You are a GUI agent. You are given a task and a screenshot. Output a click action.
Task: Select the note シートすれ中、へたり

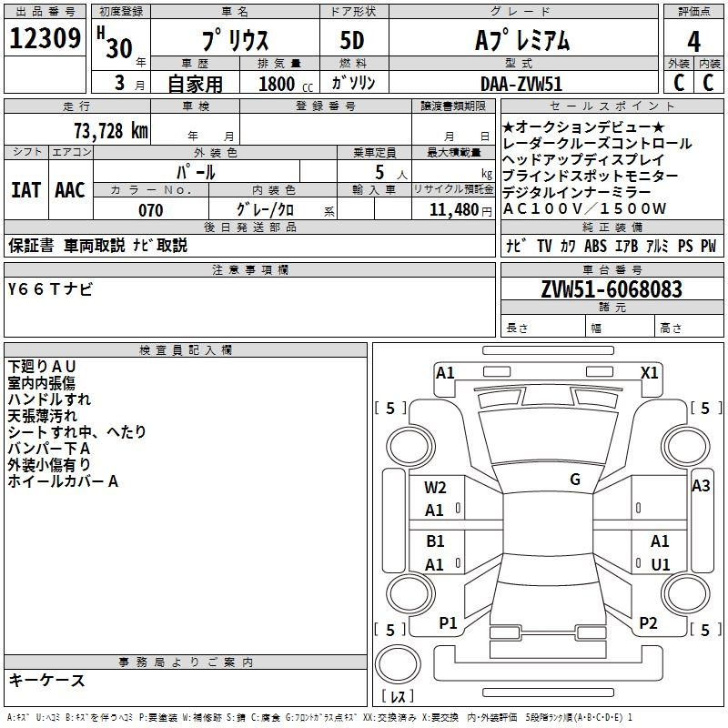pos(77,431)
